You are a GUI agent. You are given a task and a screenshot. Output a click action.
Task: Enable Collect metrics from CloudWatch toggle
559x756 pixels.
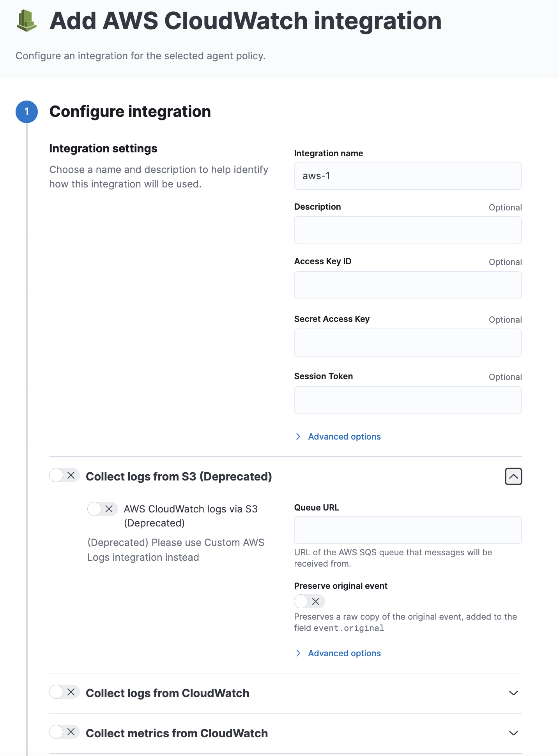click(x=64, y=732)
